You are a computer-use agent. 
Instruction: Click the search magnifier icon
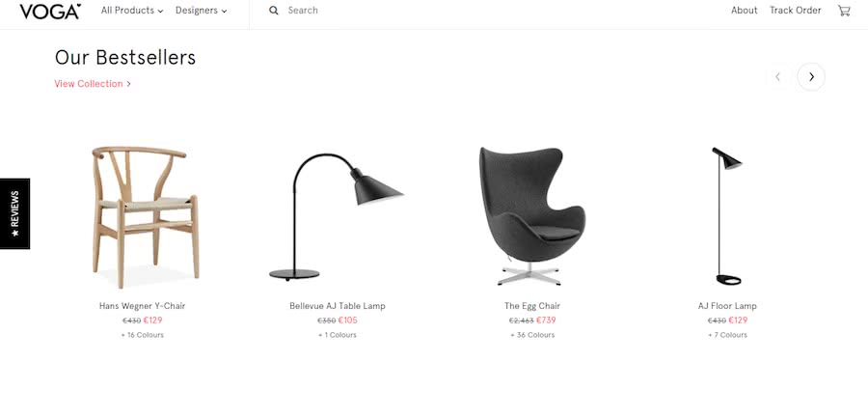[x=274, y=11]
